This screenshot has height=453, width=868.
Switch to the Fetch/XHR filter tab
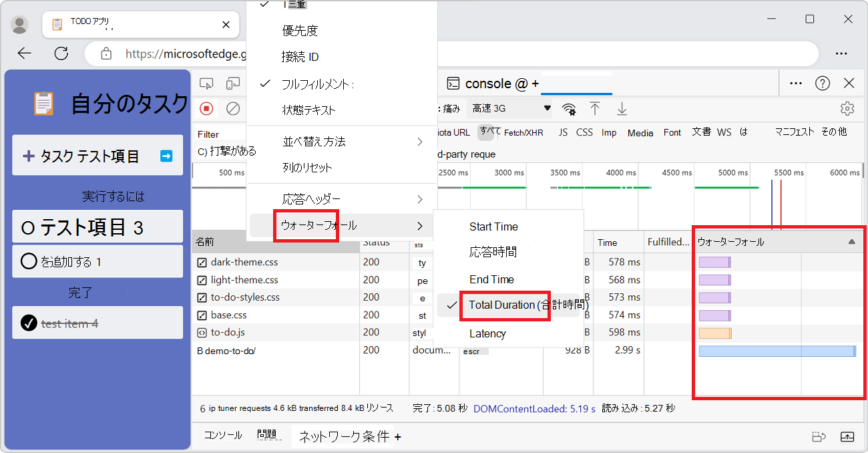pyautogui.click(x=525, y=132)
